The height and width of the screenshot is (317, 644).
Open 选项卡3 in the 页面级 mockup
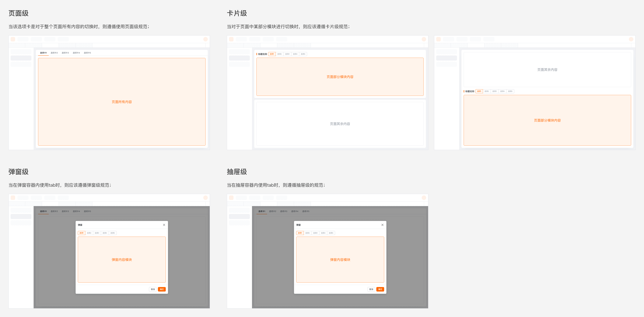[65, 53]
